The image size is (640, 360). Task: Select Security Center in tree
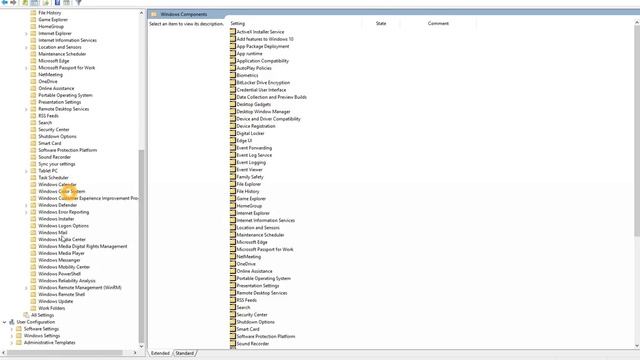[x=54, y=129]
